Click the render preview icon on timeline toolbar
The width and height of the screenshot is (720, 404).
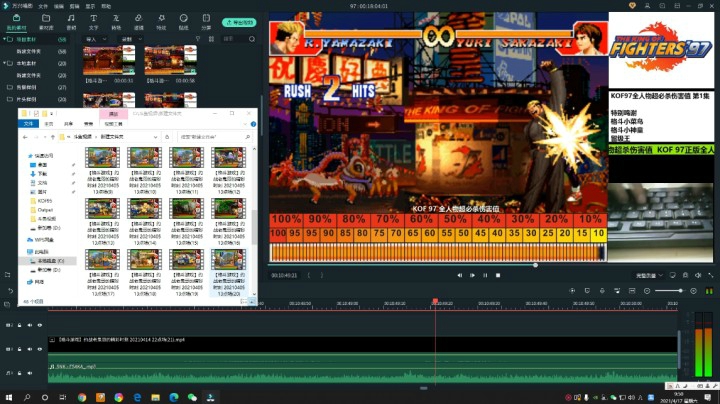point(572,291)
